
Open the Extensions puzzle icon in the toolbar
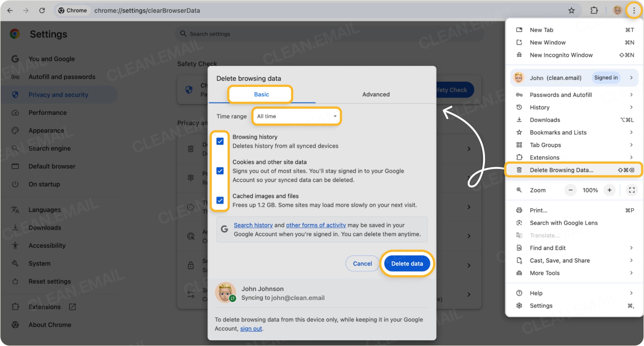pos(595,10)
